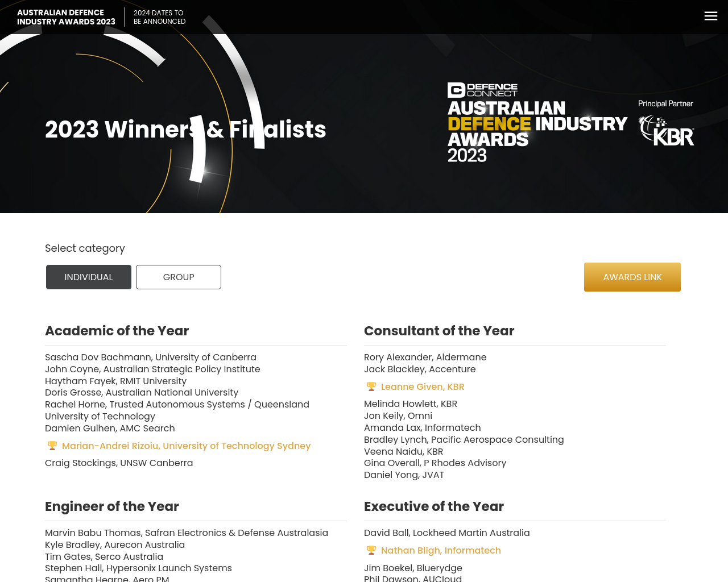This screenshot has width=728, height=582.
Task: Select Gina Overall, P Rhodes Advisory
Action: tap(435, 463)
